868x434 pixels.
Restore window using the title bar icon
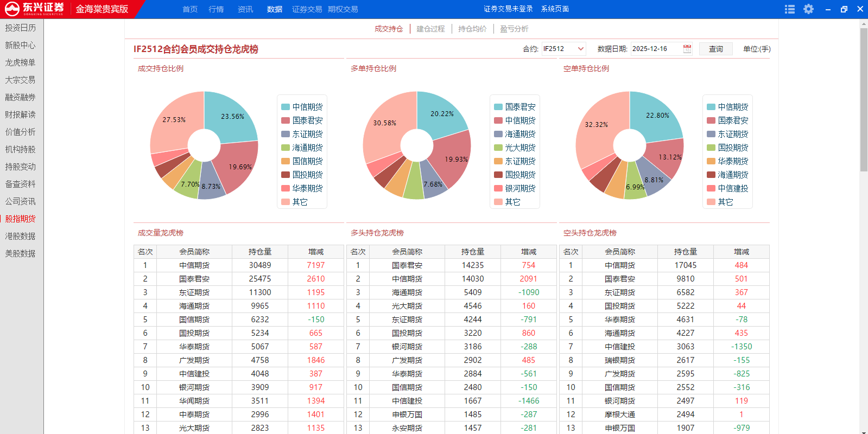click(844, 9)
